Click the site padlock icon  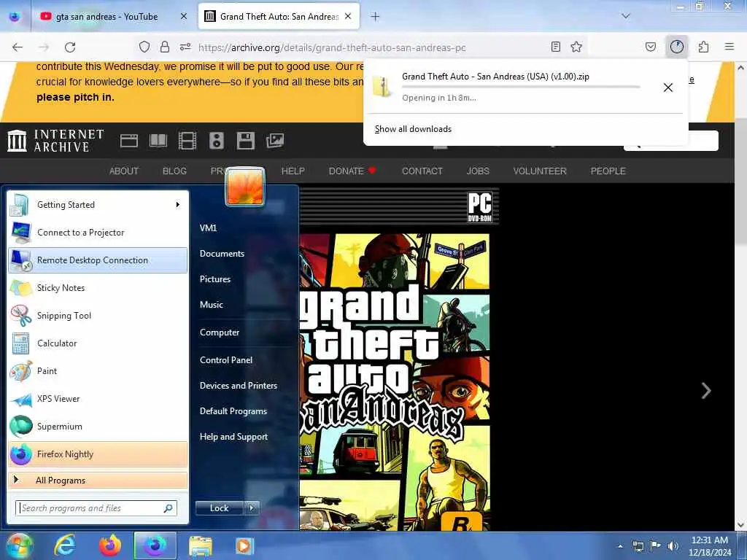point(165,47)
